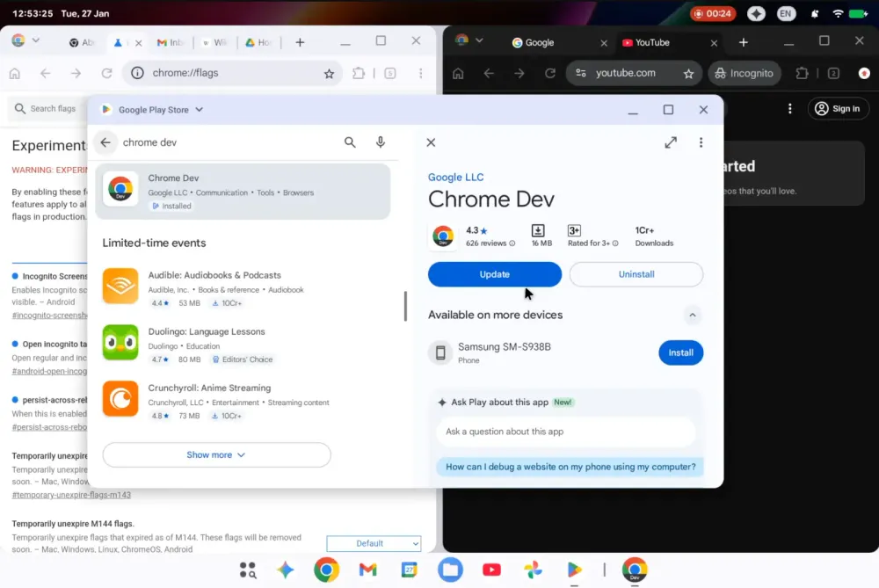Viewport: 879px width, 588px height.
Task: Click the Ask a question input field
Action: coord(565,432)
